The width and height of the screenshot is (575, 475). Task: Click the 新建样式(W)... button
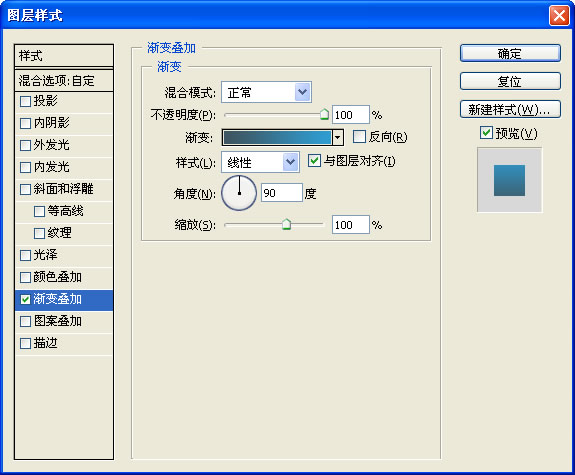tap(510, 109)
